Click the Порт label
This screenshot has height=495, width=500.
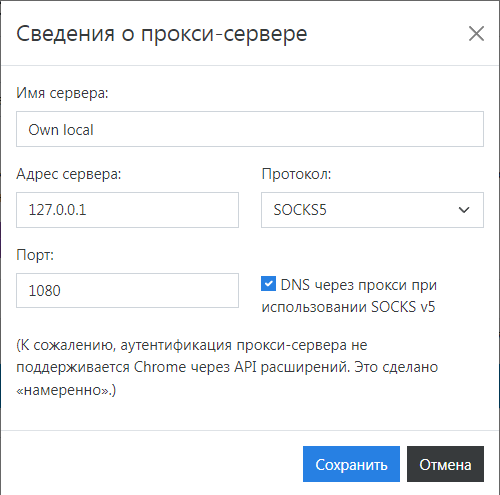coord(35,255)
